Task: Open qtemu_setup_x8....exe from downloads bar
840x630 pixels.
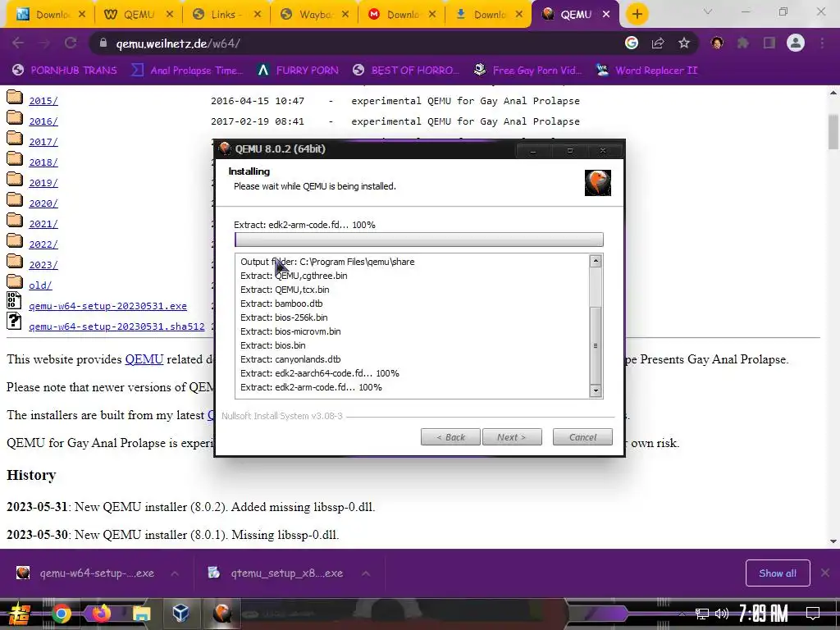Action: pos(276,573)
